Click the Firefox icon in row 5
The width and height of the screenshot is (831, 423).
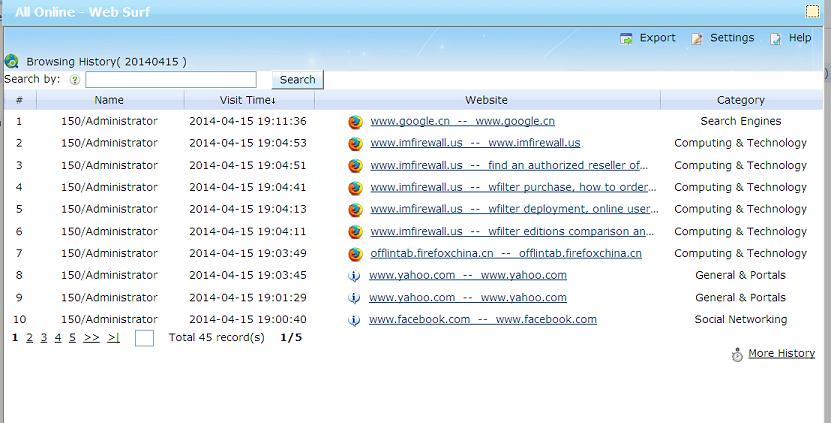pyautogui.click(x=355, y=210)
